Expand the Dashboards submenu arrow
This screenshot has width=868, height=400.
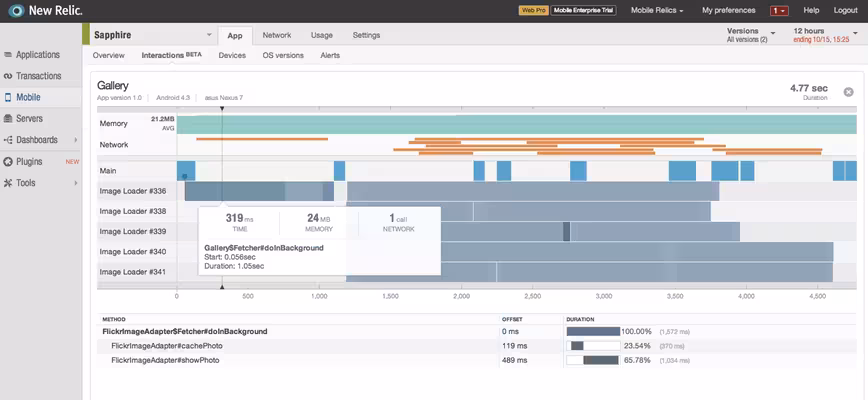[x=76, y=140]
